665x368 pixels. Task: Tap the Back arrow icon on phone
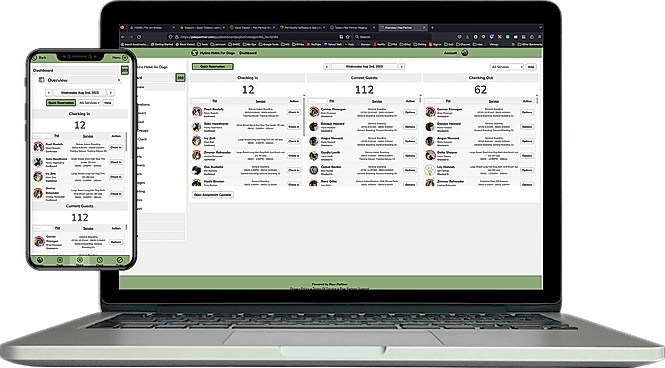pyautogui.click(x=35, y=58)
